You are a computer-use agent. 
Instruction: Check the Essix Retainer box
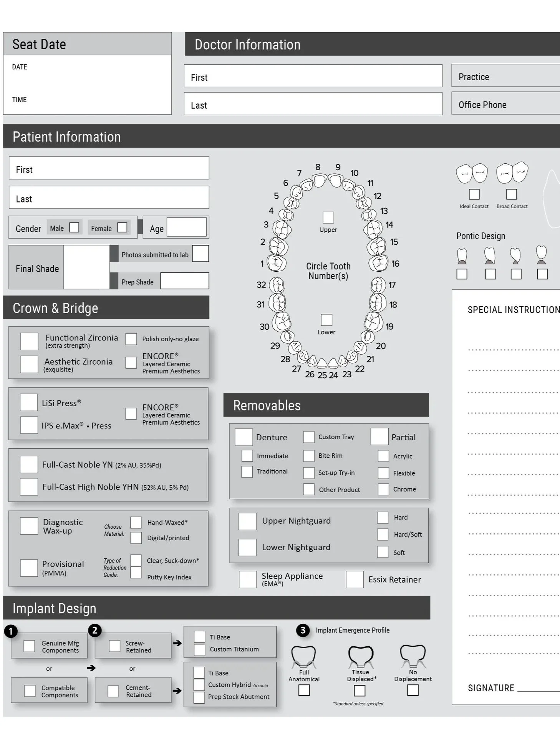[355, 579]
